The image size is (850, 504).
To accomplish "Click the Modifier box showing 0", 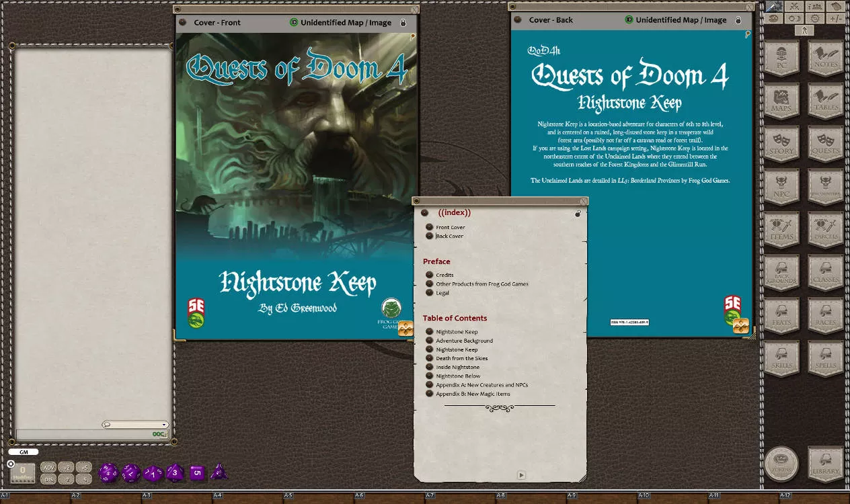I will tap(22, 473).
